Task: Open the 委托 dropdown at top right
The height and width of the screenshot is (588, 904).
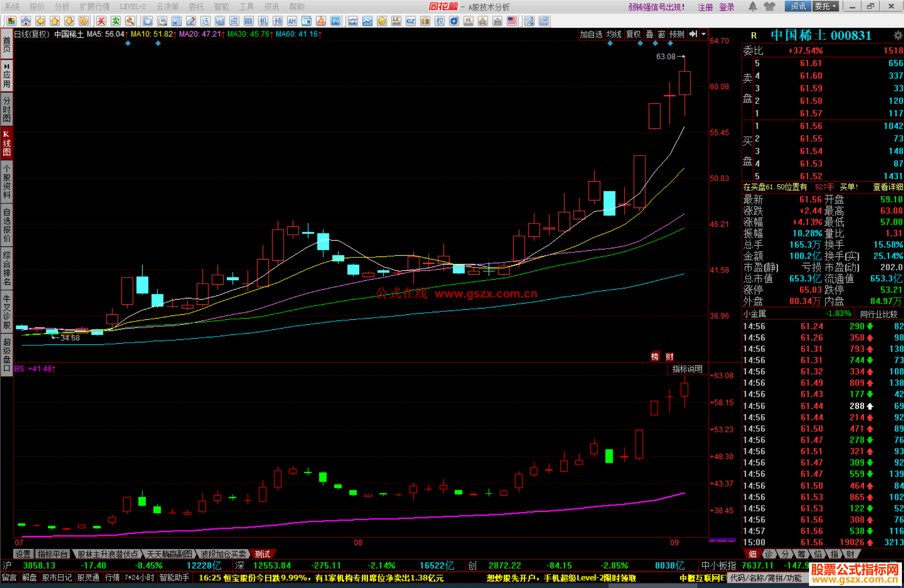Action: click(825, 6)
